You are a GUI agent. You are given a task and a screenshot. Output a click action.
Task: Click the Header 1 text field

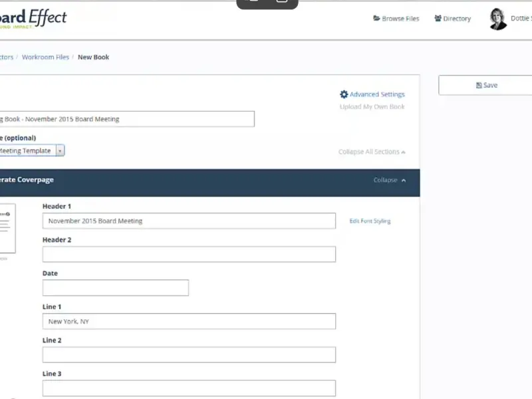coord(189,221)
